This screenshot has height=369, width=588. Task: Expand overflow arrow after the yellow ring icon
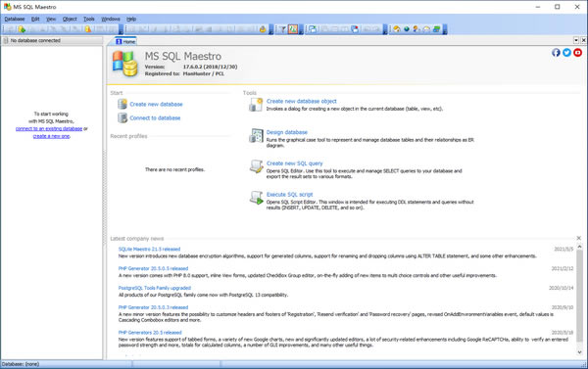pos(270,29)
